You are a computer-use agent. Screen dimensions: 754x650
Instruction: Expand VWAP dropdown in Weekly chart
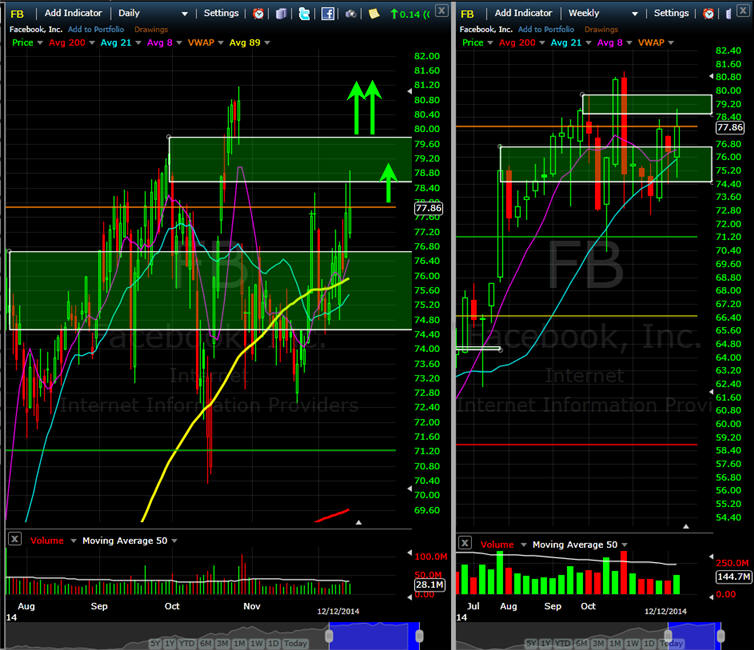(x=671, y=43)
